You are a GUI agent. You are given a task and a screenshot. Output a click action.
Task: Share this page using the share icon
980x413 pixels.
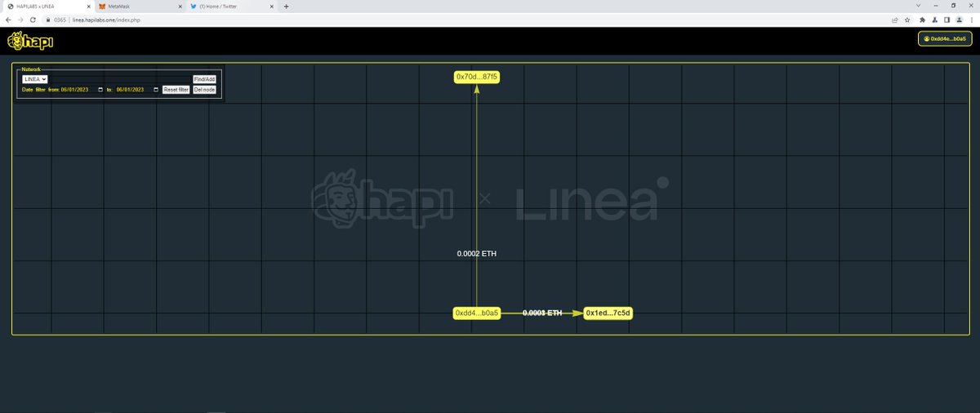coord(895,20)
